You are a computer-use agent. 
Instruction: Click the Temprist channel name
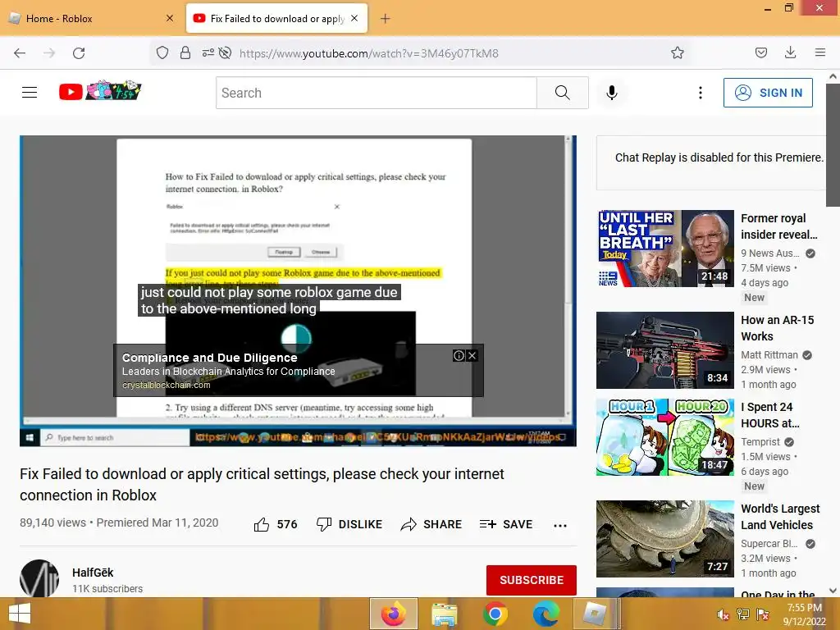pyautogui.click(x=760, y=442)
